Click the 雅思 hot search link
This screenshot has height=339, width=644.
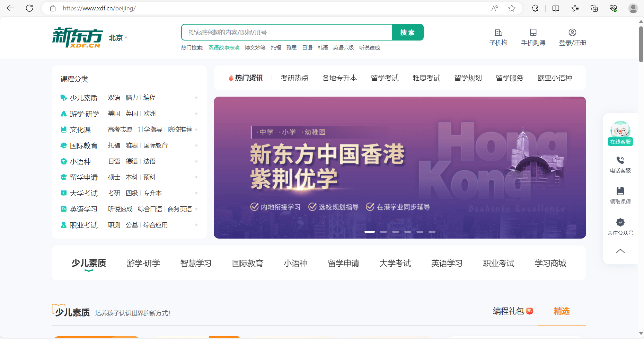pyautogui.click(x=291, y=48)
